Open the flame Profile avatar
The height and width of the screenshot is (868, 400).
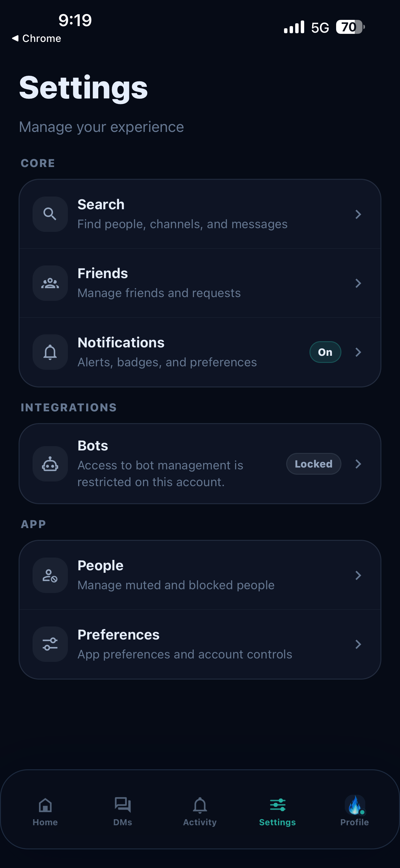(354, 805)
